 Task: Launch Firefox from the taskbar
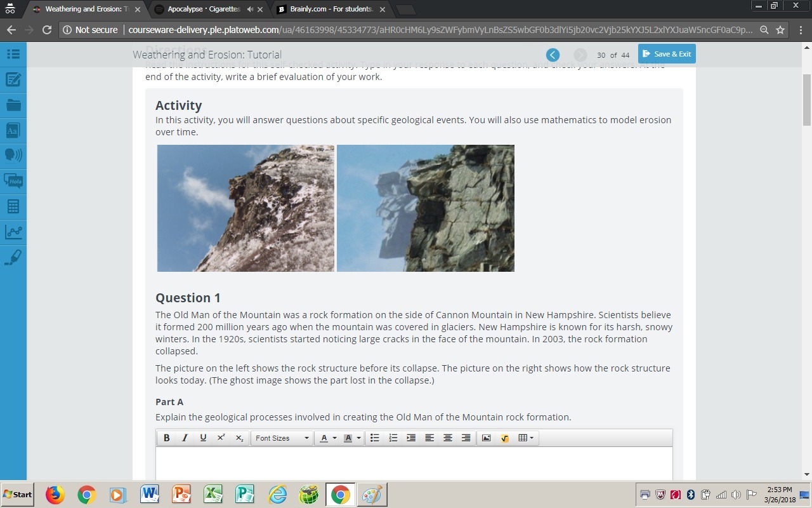[x=55, y=494]
